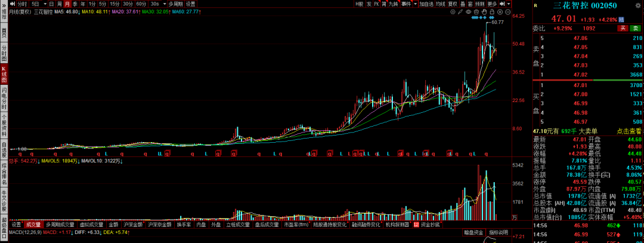The image size is (644, 243).
Task: Select the 成交量 volume indicator tab
Action: (33, 225)
